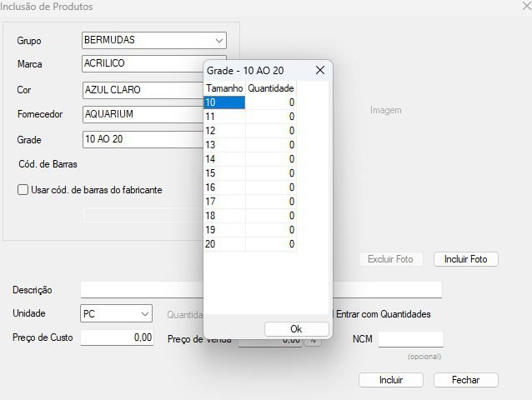Click the Entrar com Quantidades label
Screen dimensions: 532x400
[384, 314]
